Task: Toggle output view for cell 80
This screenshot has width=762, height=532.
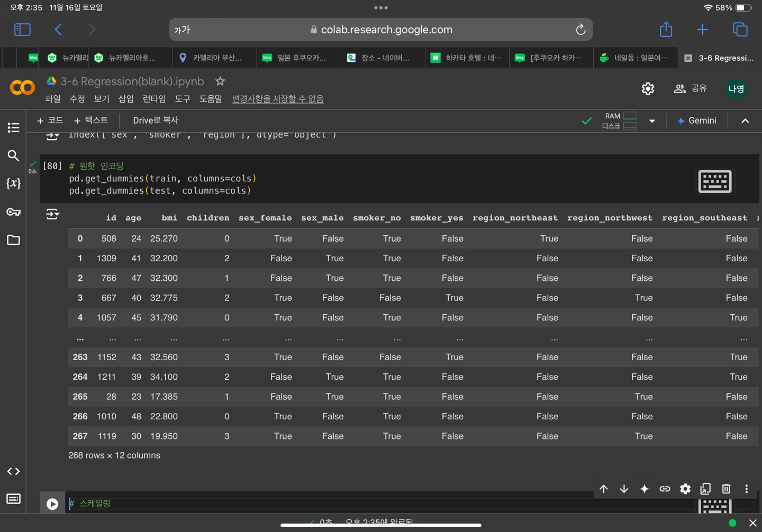Action: point(52,214)
